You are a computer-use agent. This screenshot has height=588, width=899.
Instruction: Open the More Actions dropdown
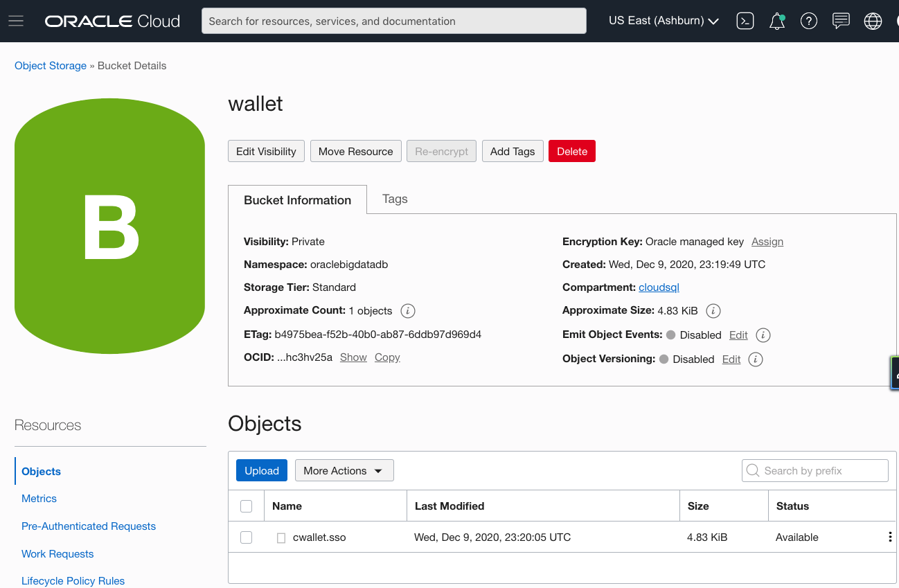(344, 470)
